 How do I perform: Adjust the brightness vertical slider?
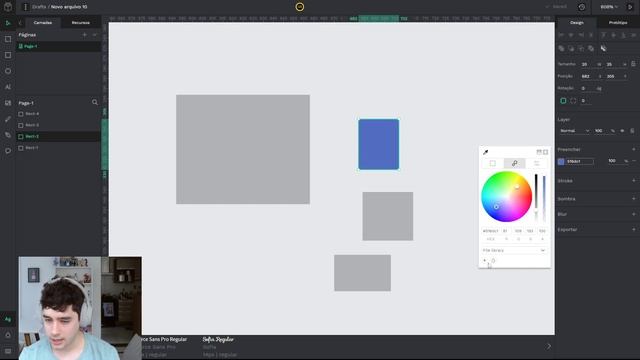[536, 197]
